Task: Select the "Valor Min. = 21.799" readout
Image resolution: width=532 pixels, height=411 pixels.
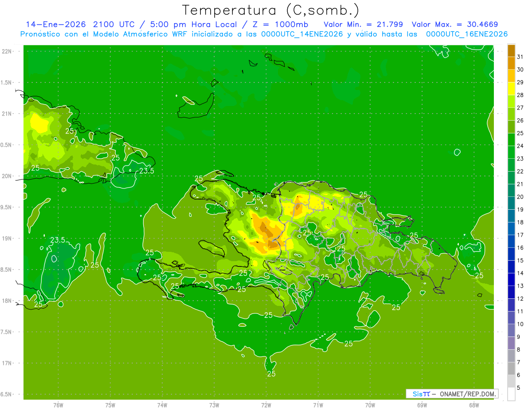Action: point(363,24)
